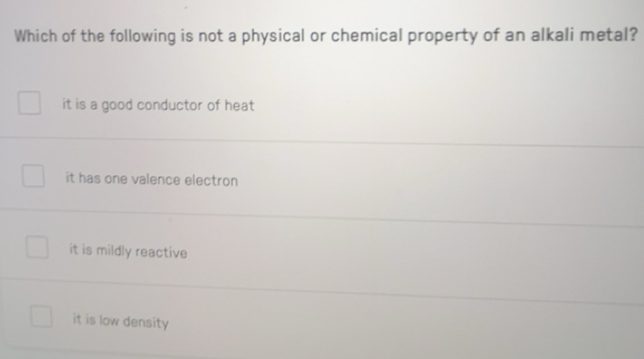This screenshot has height=359, width=644.
Task: Click the word 'low' in the fourth answer
Action: click(107, 321)
